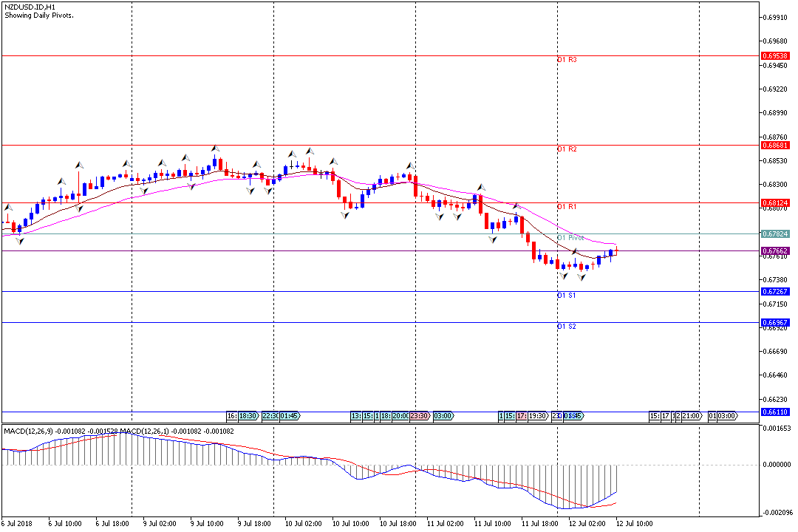Image resolution: width=798 pixels, height=532 pixels.
Task: Open the 03:00 marker following 21:00
Action: (727, 416)
